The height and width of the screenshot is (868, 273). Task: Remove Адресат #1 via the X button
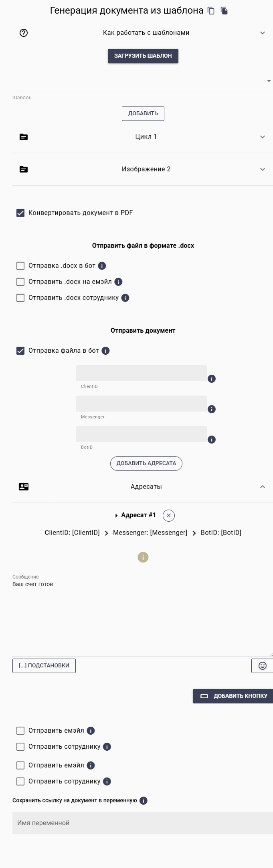pos(169,515)
